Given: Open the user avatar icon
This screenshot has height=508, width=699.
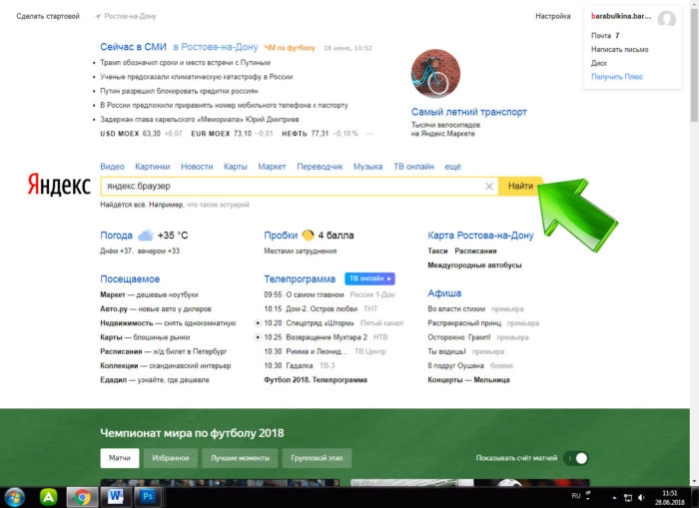Looking at the screenshot, I should (666, 19).
